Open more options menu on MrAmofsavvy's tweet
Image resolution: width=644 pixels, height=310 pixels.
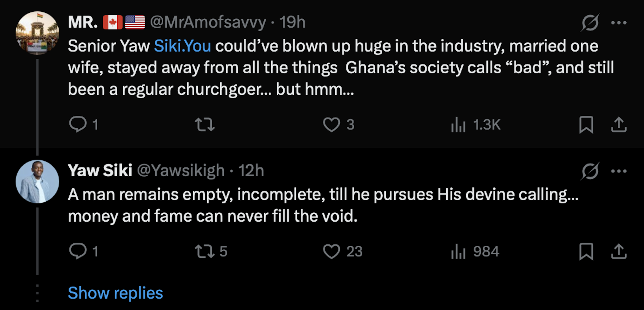(619, 23)
